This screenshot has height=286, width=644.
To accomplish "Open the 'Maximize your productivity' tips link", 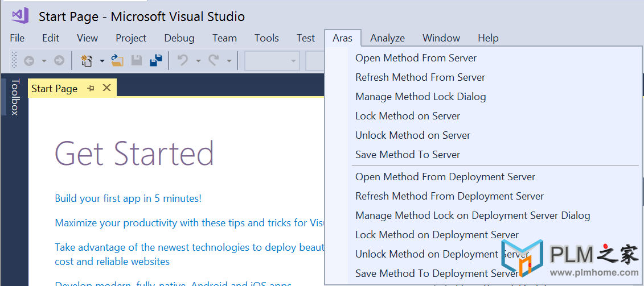I will (190, 223).
